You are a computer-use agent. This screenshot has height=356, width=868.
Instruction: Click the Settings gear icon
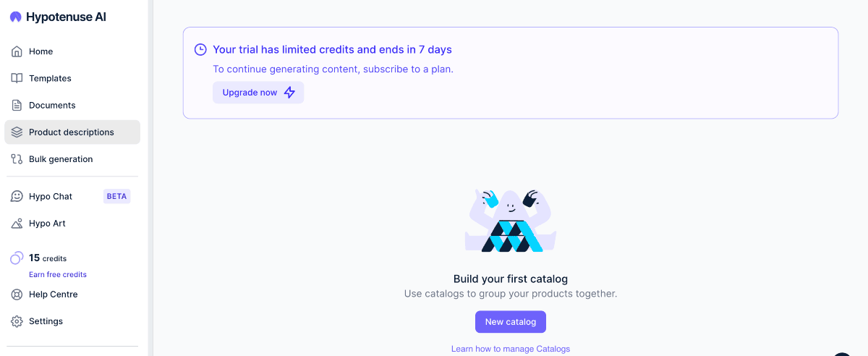point(17,321)
